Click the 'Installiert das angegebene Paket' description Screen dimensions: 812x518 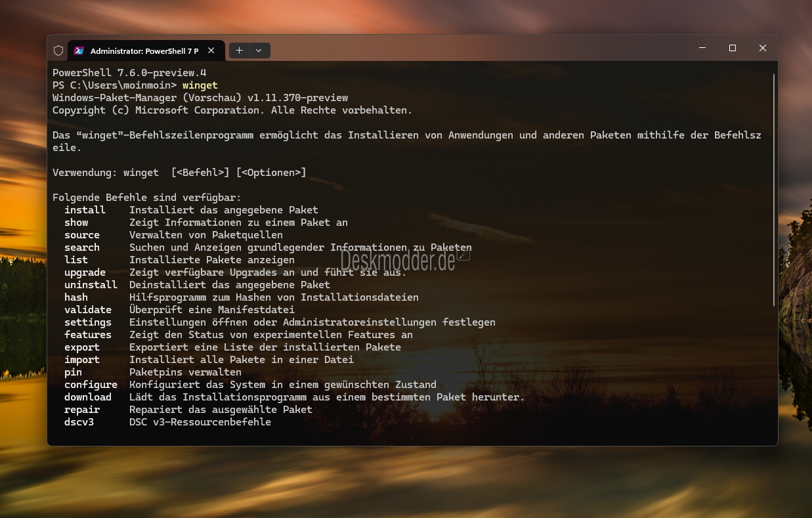[224, 210]
